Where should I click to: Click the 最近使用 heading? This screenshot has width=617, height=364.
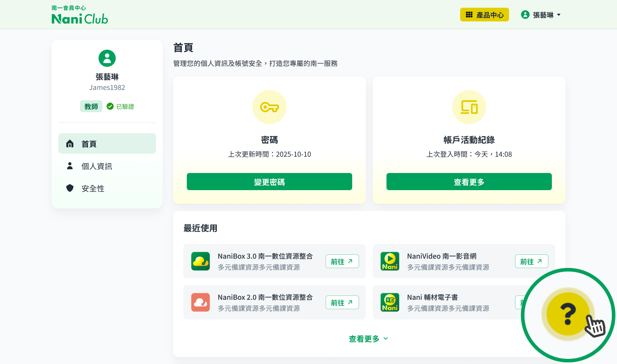[201, 228]
